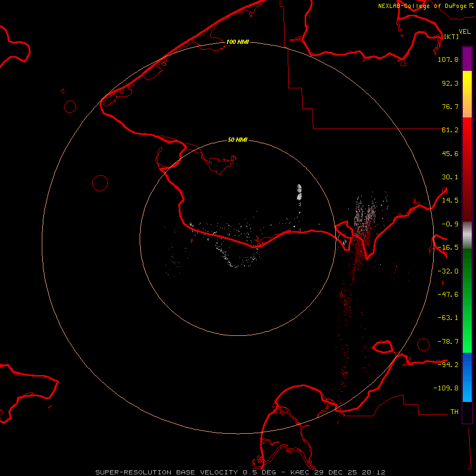Click the 50 NMI range ring label

237,140
